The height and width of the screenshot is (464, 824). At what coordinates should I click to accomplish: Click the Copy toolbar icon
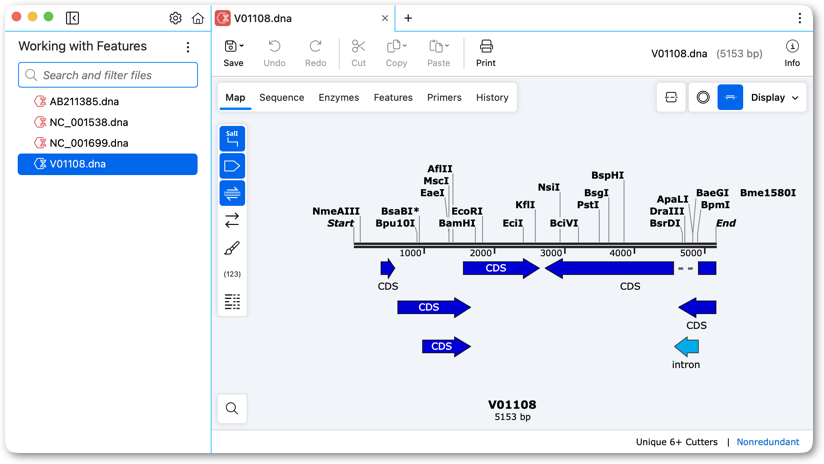tap(394, 47)
